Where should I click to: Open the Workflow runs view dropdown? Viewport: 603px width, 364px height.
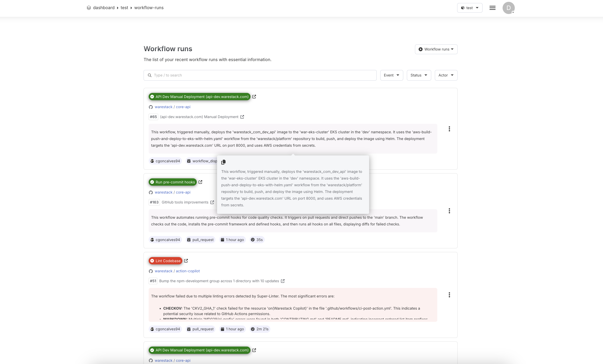(436, 49)
